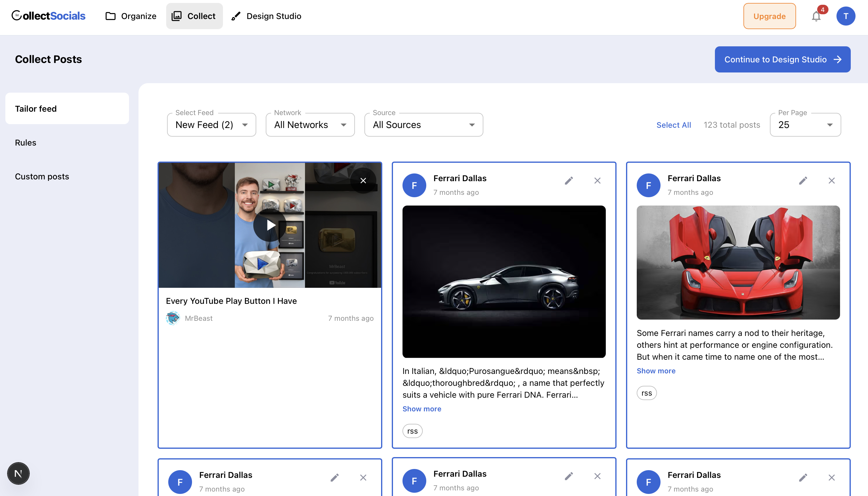Open Rules in the sidebar
The image size is (868, 496).
point(25,142)
